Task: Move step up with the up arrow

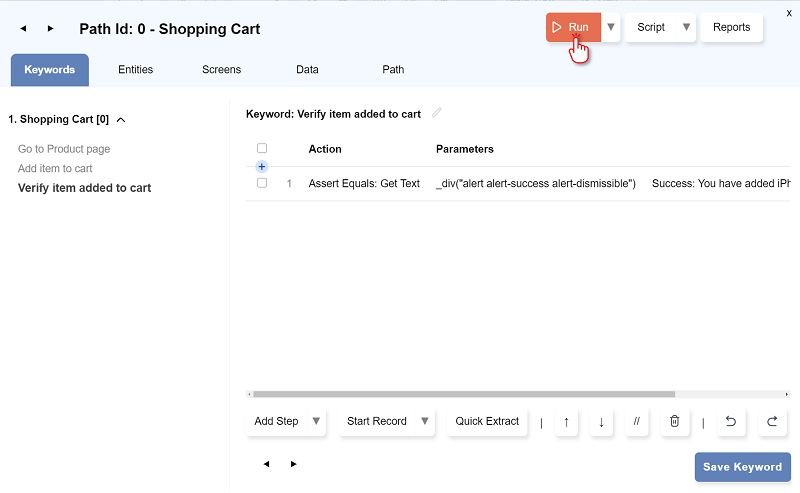Action: 566,422
